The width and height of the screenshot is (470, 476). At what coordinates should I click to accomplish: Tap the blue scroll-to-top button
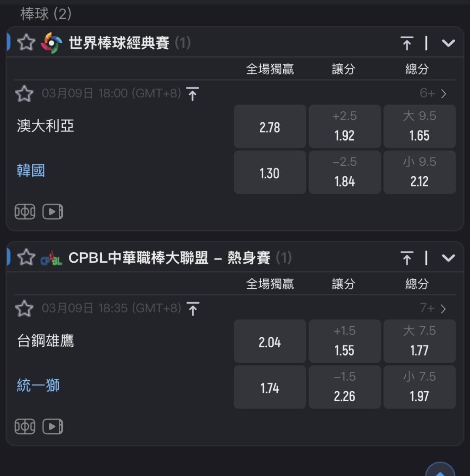click(x=440, y=471)
